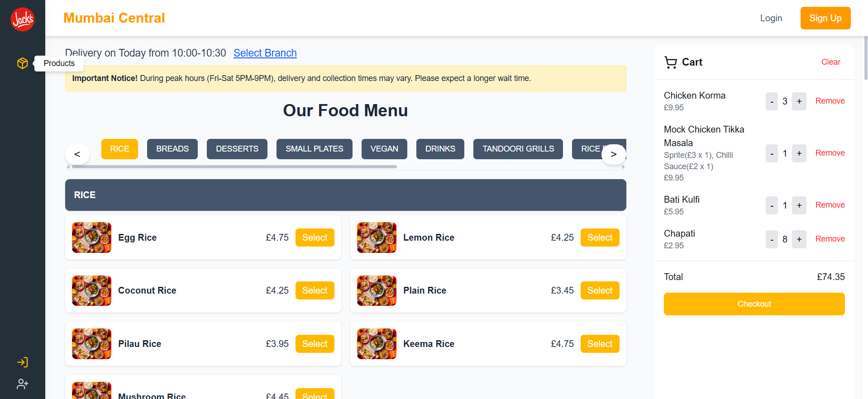This screenshot has width=868, height=399.
Task: Click the Jack's logo icon
Action: point(23,19)
